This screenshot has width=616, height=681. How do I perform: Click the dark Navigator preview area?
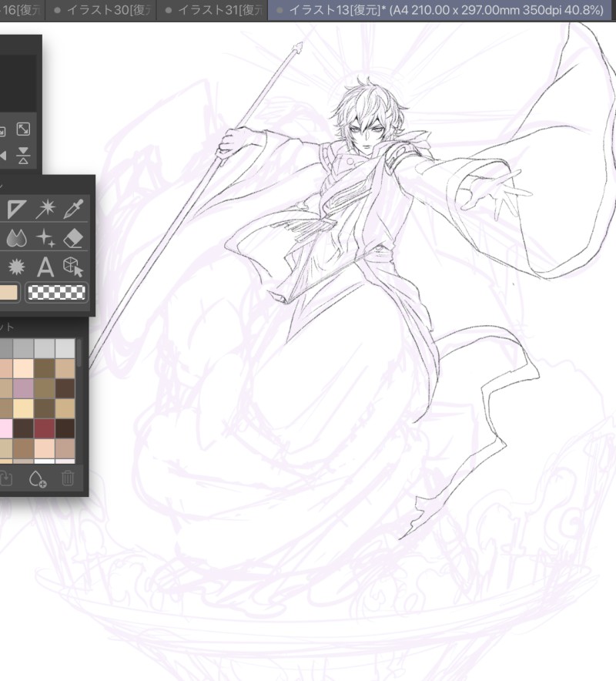(x=18, y=82)
